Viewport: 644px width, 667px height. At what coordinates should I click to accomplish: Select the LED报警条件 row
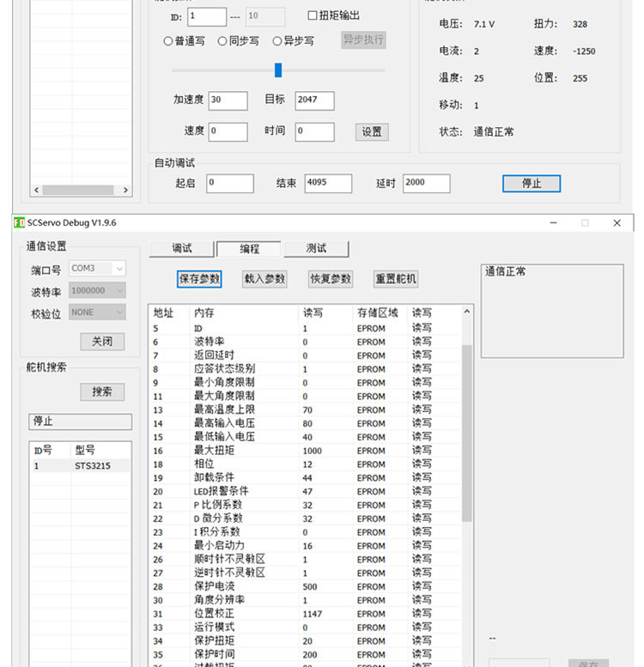(x=306, y=492)
